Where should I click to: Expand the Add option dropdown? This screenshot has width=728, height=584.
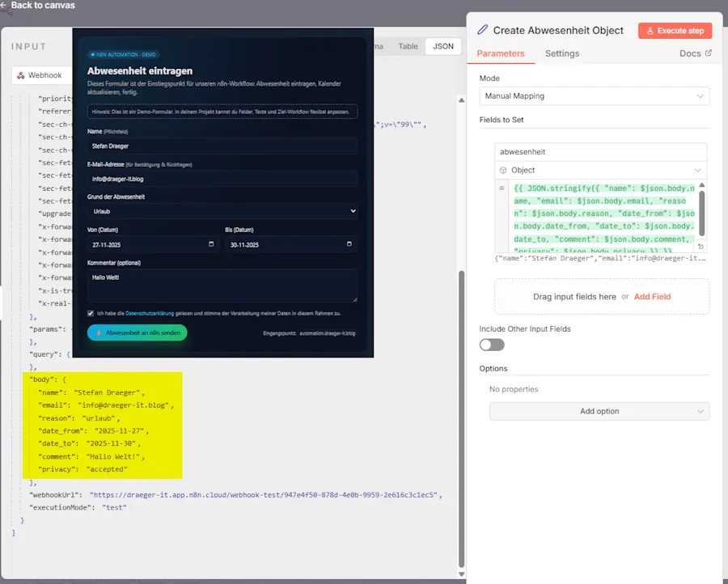click(x=599, y=411)
